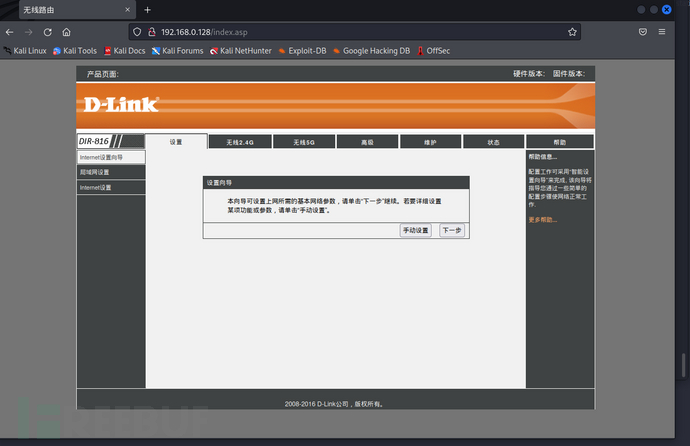Open the Exploit-DB bookmark
The image size is (690, 446).
coord(301,50)
